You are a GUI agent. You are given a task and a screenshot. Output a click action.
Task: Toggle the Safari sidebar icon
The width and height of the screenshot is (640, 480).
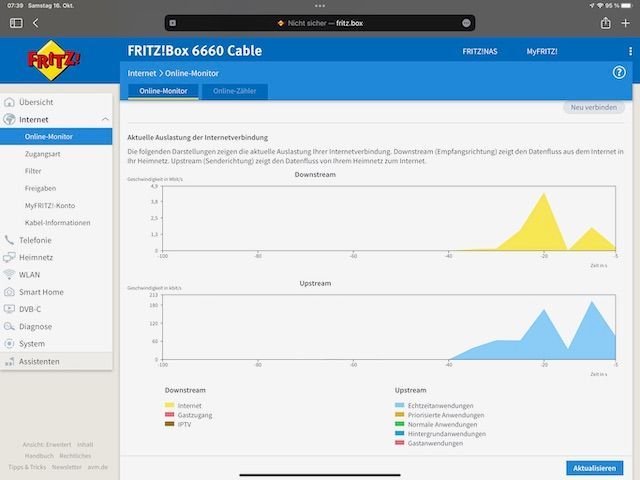(16, 23)
